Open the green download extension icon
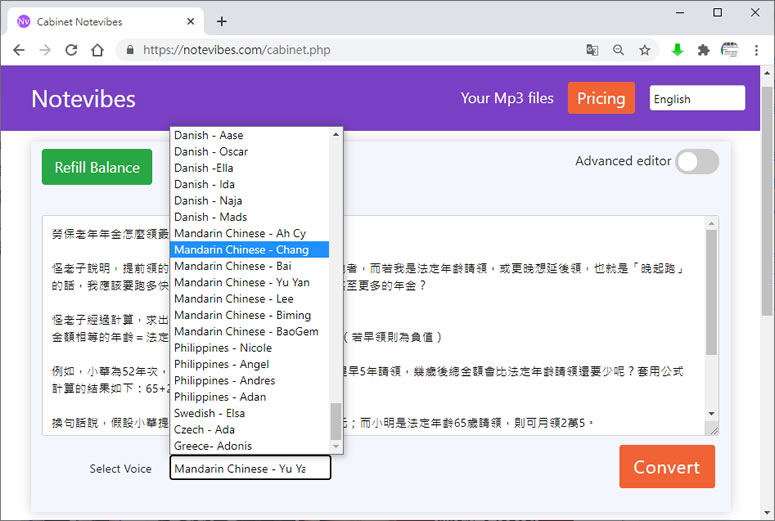This screenshot has height=521, width=775. [677, 50]
